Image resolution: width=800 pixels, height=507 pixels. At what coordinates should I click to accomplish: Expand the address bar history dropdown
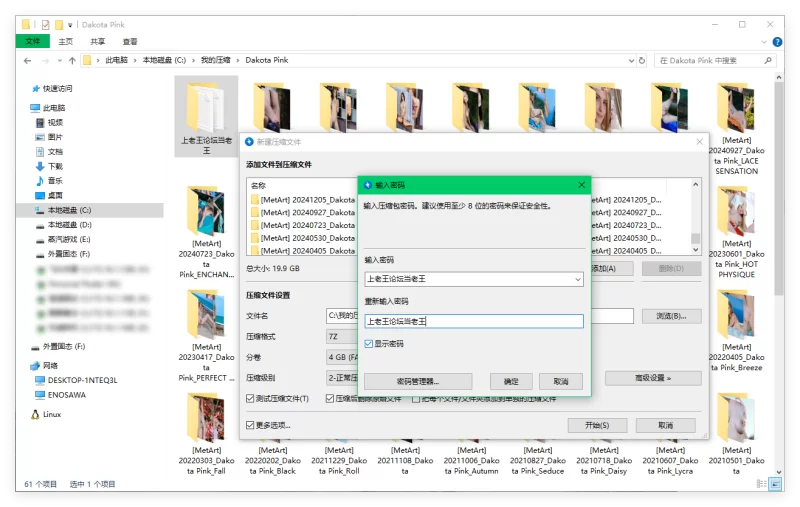pos(631,61)
